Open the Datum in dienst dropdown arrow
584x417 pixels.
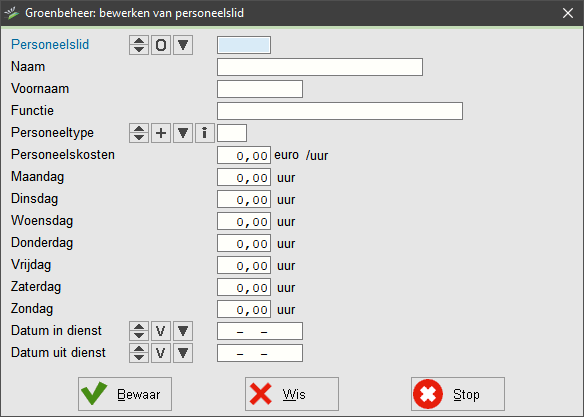pyautogui.click(x=183, y=331)
